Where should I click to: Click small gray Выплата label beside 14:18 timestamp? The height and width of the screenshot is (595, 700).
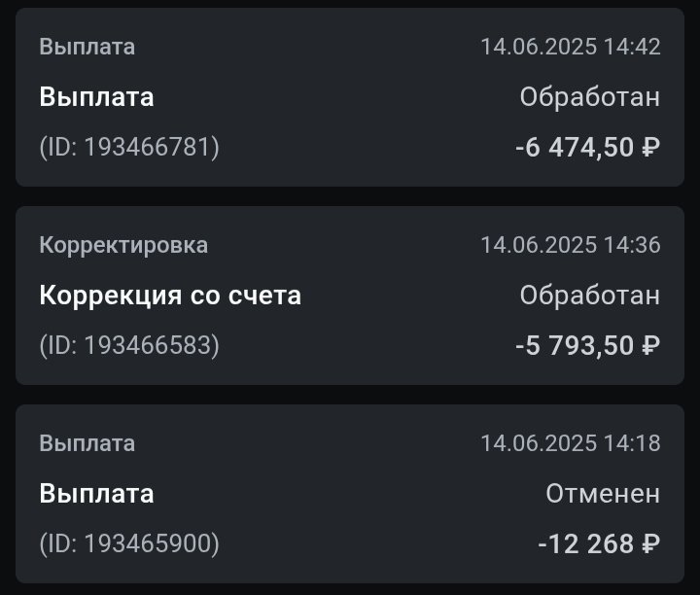pyautogui.click(x=87, y=443)
